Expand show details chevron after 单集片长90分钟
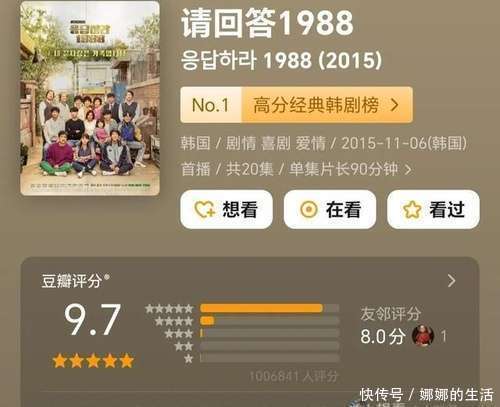The width and height of the screenshot is (500, 407). pyautogui.click(x=408, y=170)
